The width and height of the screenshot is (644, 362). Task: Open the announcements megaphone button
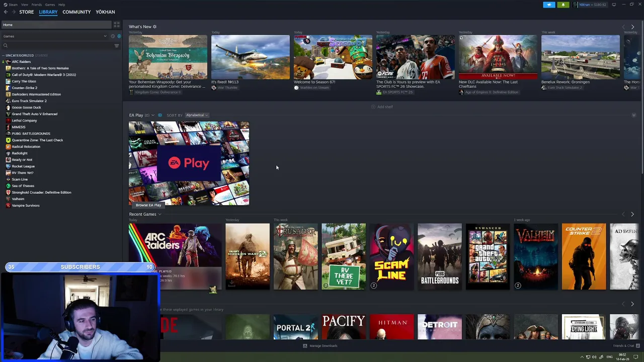(549, 5)
